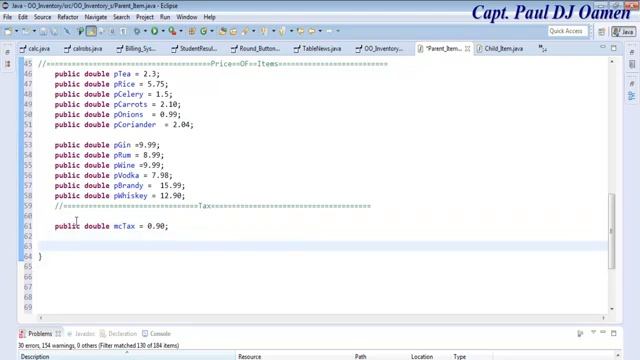Click the Open Task folder icon
Viewport: 640px width, 360px height.
(233, 31)
